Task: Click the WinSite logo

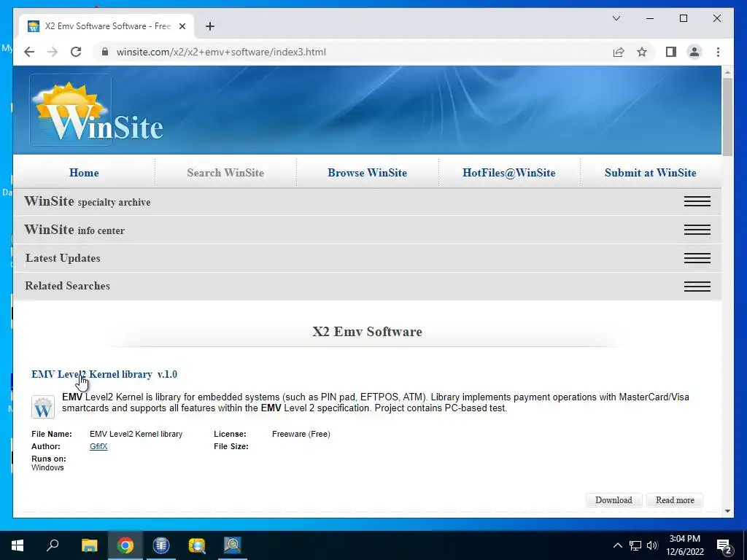Action: 97,111
